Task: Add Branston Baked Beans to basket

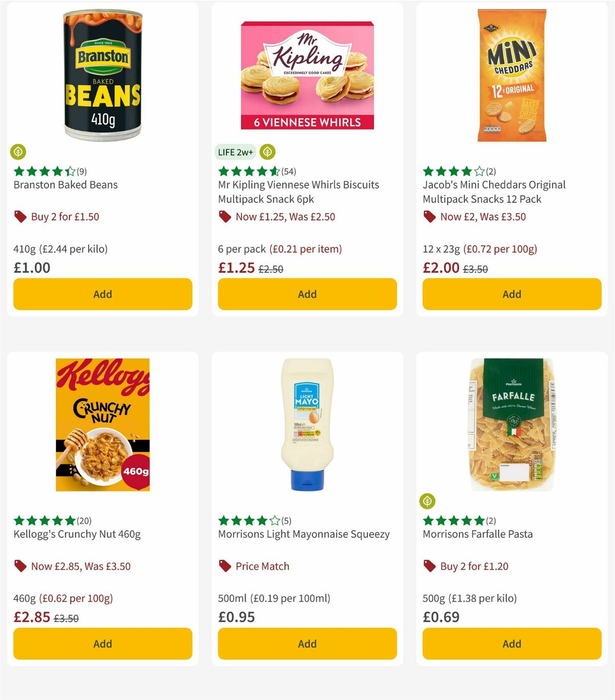Action: [102, 294]
